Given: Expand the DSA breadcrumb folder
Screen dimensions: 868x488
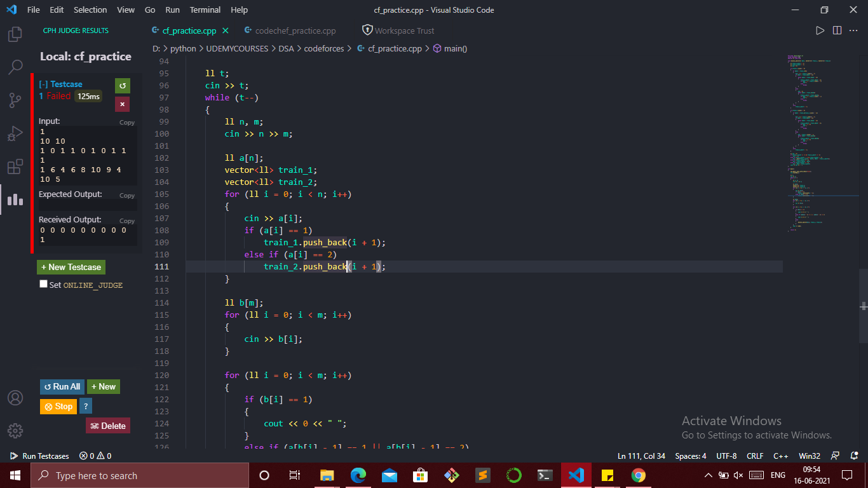Looking at the screenshot, I should tap(286, 48).
